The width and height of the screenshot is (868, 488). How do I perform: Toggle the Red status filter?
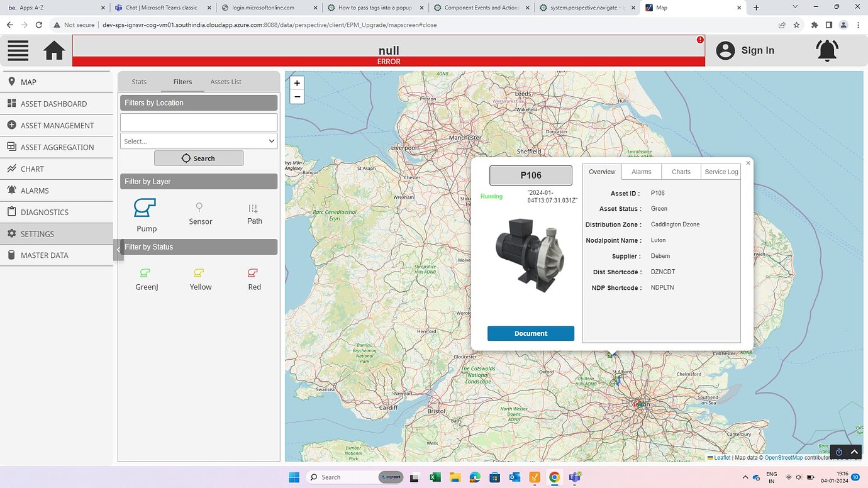pyautogui.click(x=253, y=273)
